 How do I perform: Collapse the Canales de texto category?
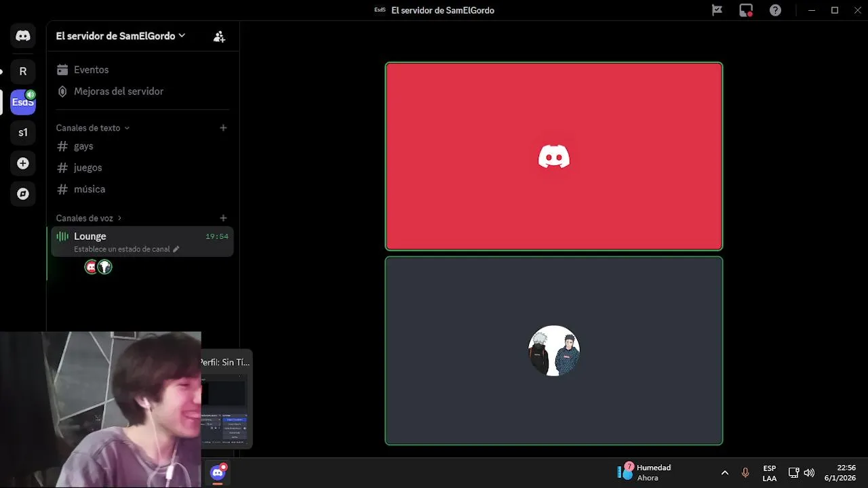(93, 128)
